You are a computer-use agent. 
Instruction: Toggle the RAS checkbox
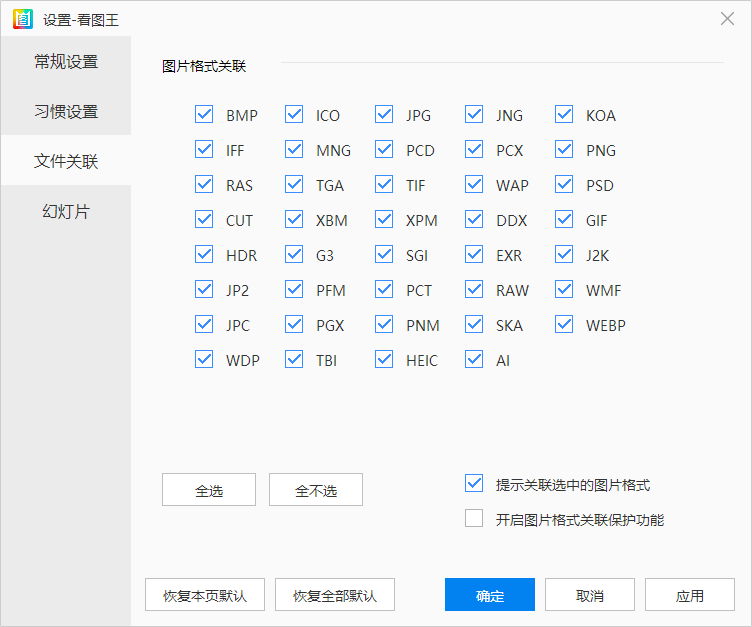coord(204,185)
